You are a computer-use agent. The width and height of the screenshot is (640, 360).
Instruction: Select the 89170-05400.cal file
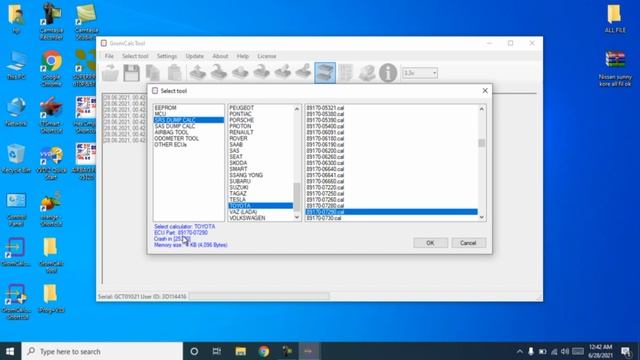pos(391,126)
